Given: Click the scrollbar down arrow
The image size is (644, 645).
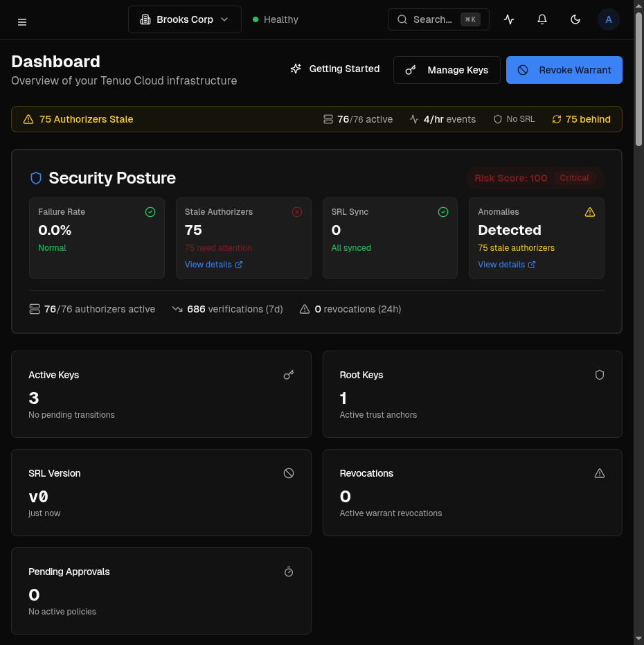Looking at the screenshot, I should [638, 639].
